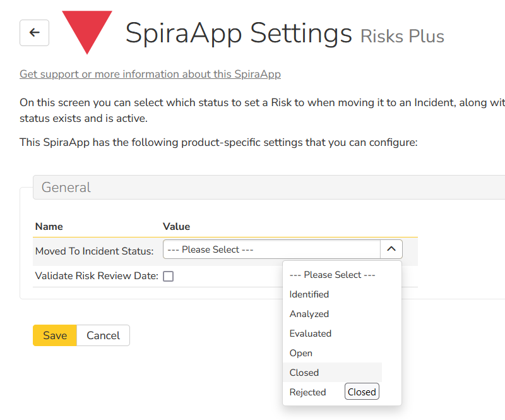This screenshot has height=420, width=505.
Task: Click the back arrow button
Action: [34, 33]
